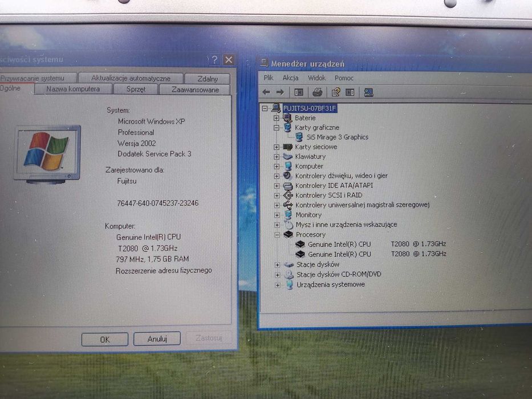The image size is (532, 399).
Task: Click the show/hide console tree toolbar icon
Action: 299,92
